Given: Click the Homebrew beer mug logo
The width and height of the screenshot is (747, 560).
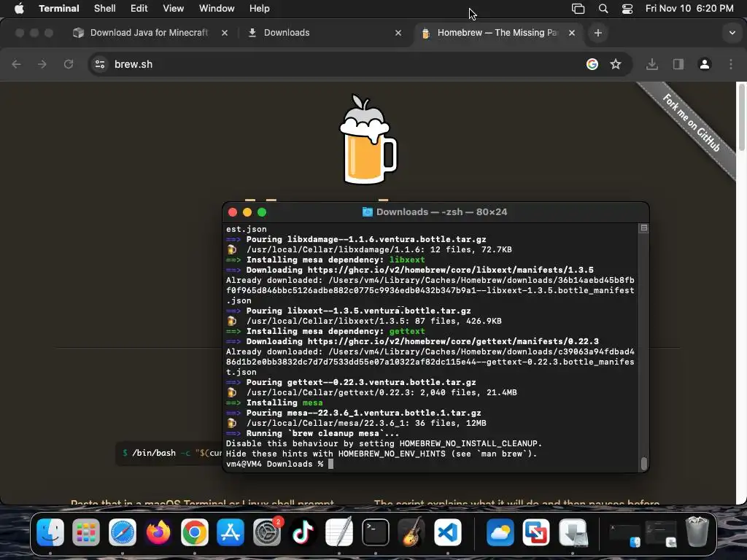Looking at the screenshot, I should pyautogui.click(x=368, y=139).
